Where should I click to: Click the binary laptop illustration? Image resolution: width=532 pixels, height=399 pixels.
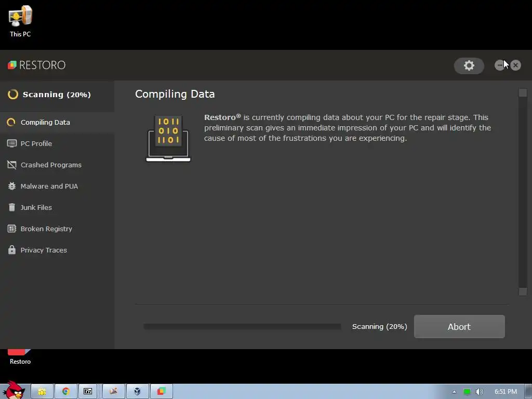coord(168,138)
